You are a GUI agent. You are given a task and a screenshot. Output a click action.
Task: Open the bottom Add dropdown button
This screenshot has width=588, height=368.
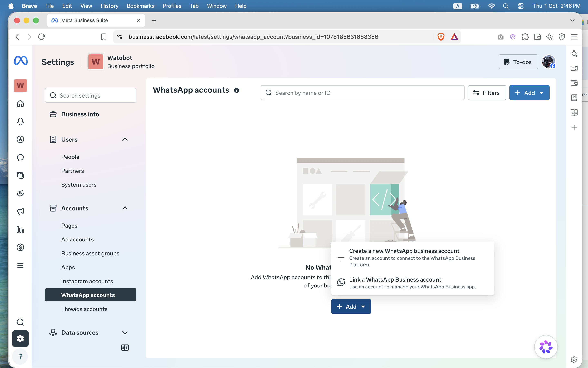pos(351,307)
